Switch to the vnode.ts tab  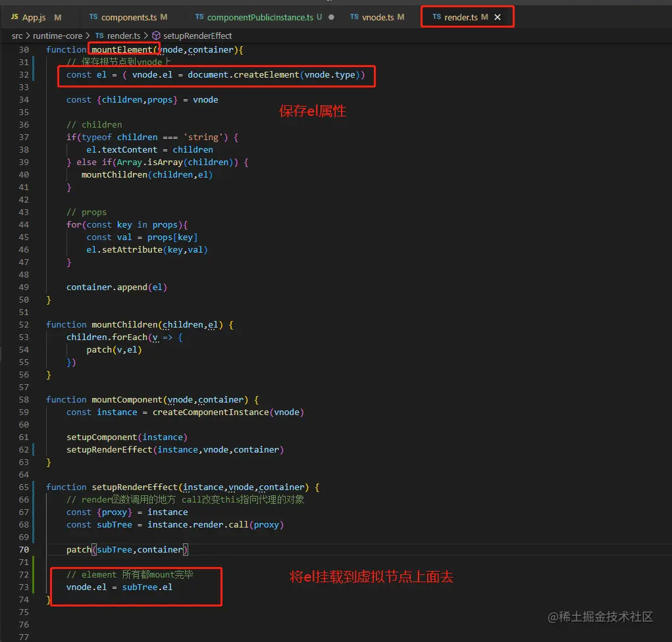(377, 17)
